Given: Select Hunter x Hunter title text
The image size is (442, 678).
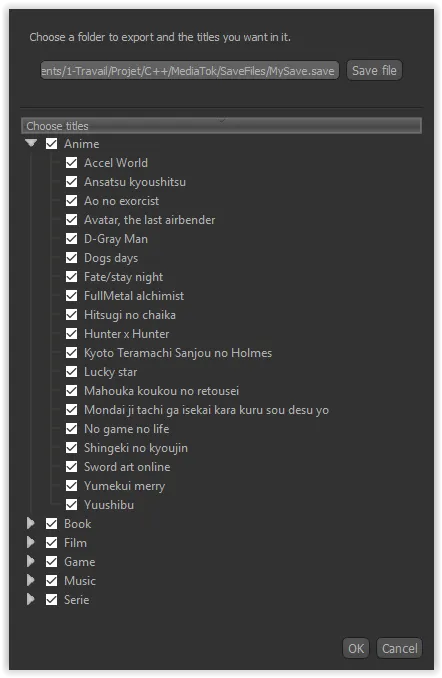Looking at the screenshot, I should pos(127,334).
